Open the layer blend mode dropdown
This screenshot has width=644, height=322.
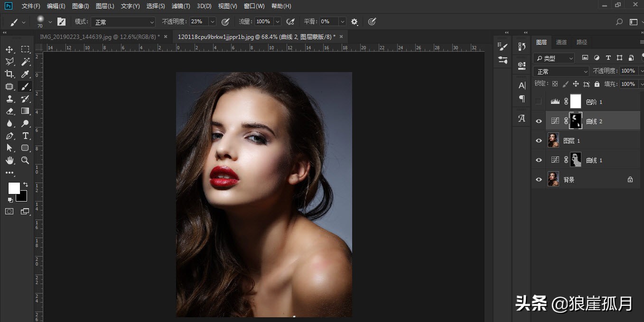(561, 71)
